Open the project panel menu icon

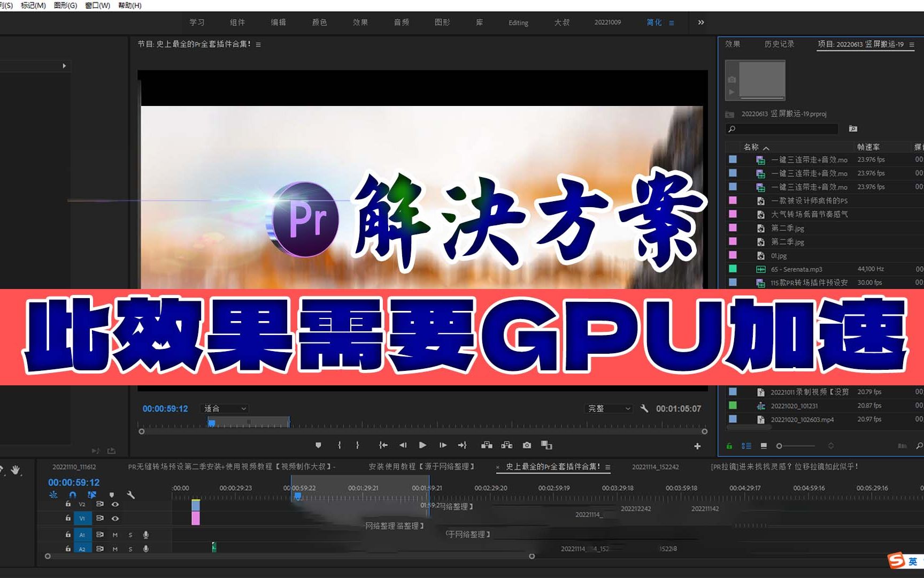(912, 44)
